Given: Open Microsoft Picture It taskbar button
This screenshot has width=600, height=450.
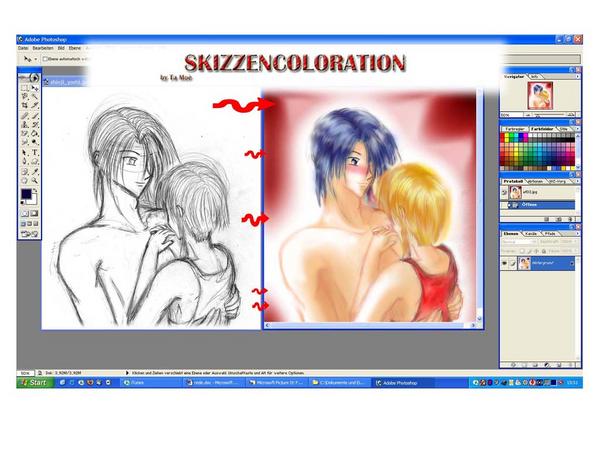Looking at the screenshot, I should point(277,382).
